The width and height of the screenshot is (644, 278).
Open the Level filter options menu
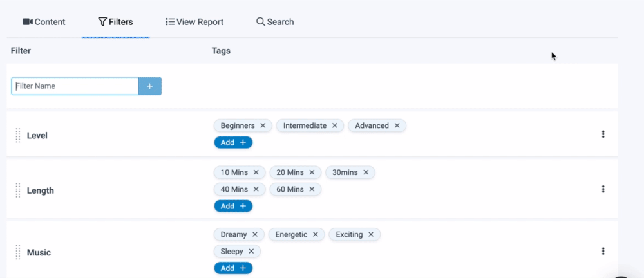tap(603, 134)
